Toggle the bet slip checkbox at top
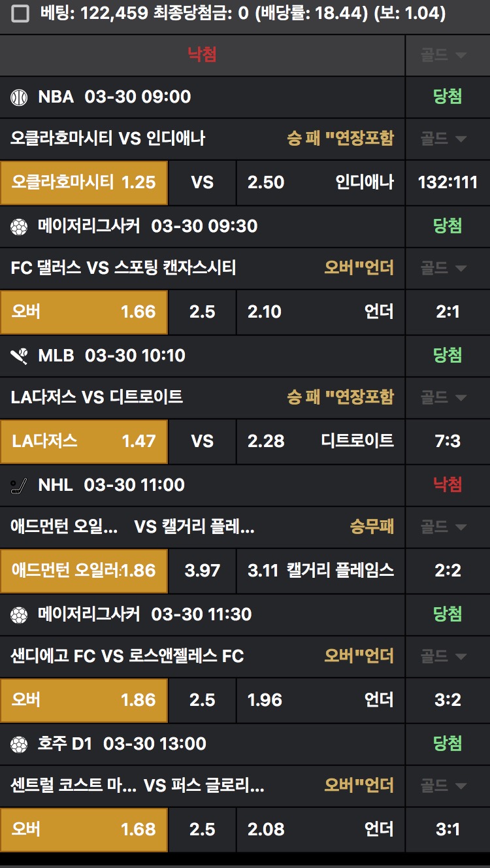 [x=20, y=13]
